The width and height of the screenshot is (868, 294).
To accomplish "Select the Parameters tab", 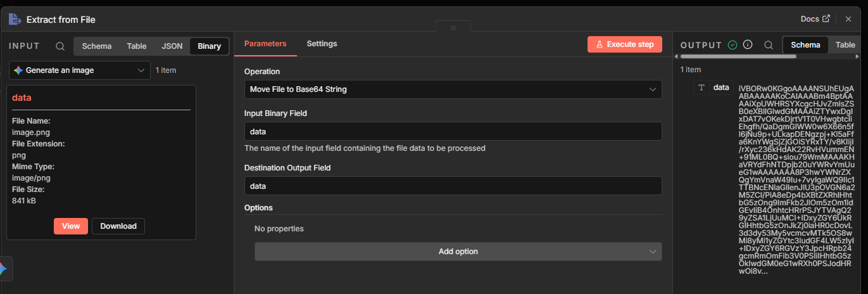I will (265, 44).
